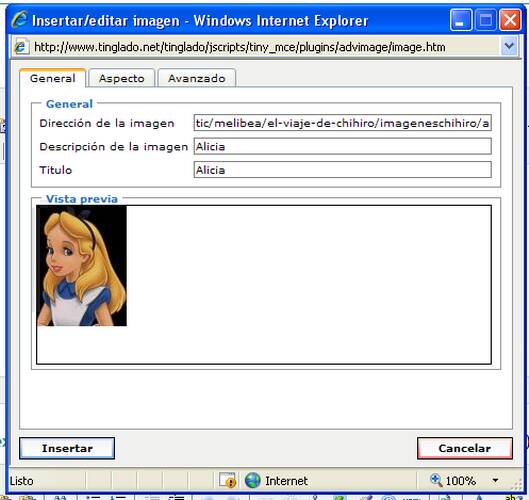529x500 pixels.
Task: Click the zoom magnifier icon in status bar
Action: coord(436,479)
